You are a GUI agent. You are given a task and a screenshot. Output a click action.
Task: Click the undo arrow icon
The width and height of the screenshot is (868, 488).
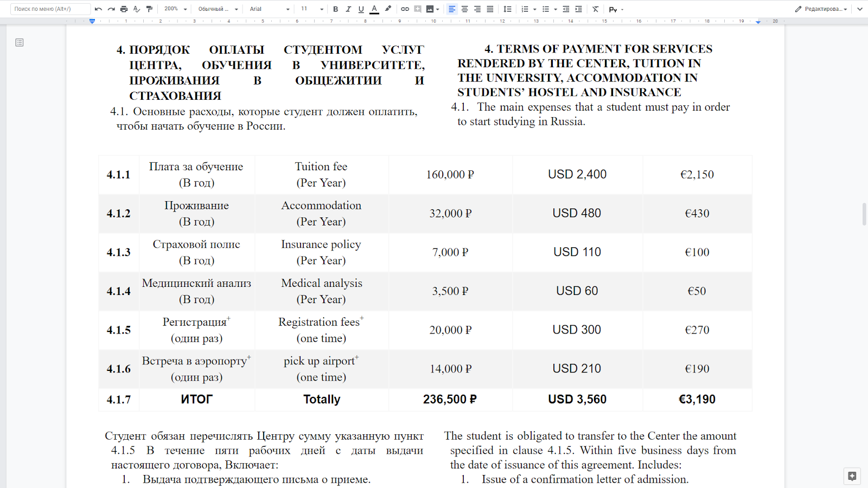(x=98, y=9)
